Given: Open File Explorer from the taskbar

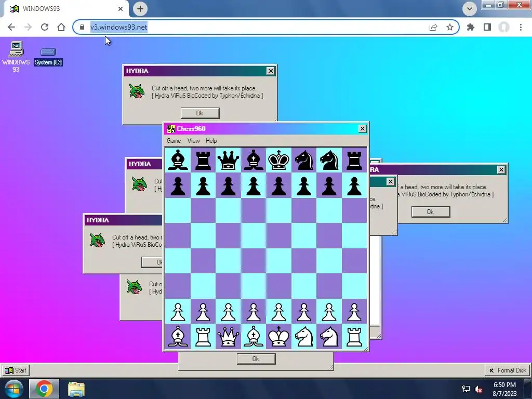Looking at the screenshot, I should [76, 389].
